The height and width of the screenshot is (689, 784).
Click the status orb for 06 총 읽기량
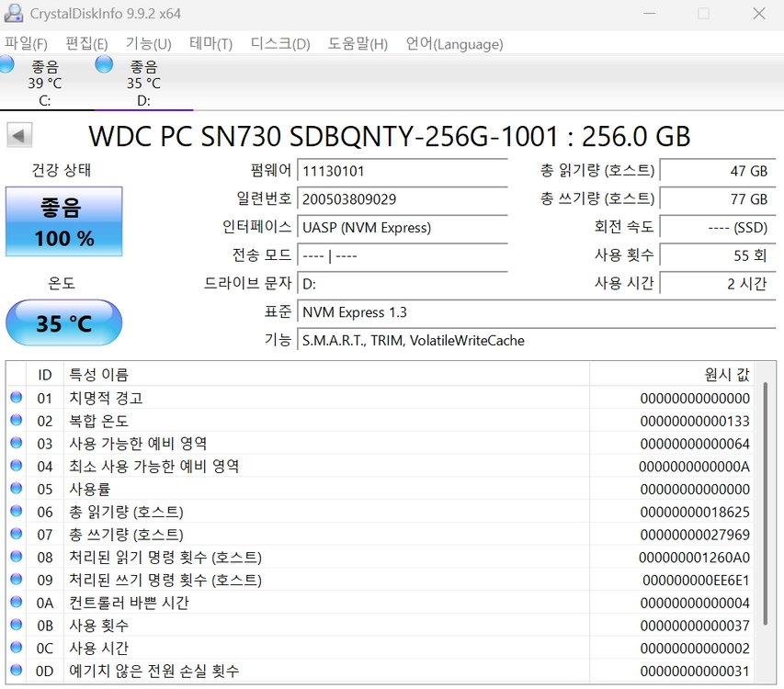click(x=16, y=511)
